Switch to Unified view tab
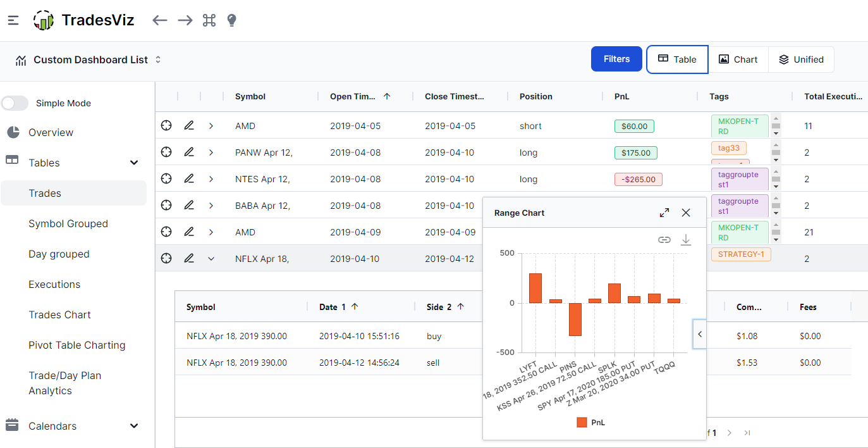The width and height of the screenshot is (868, 448). pos(801,59)
